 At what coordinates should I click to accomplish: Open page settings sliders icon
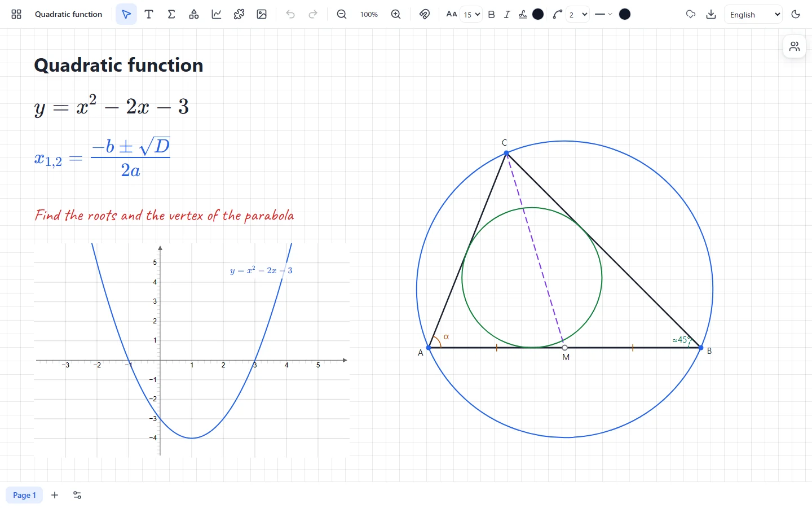pos(77,495)
